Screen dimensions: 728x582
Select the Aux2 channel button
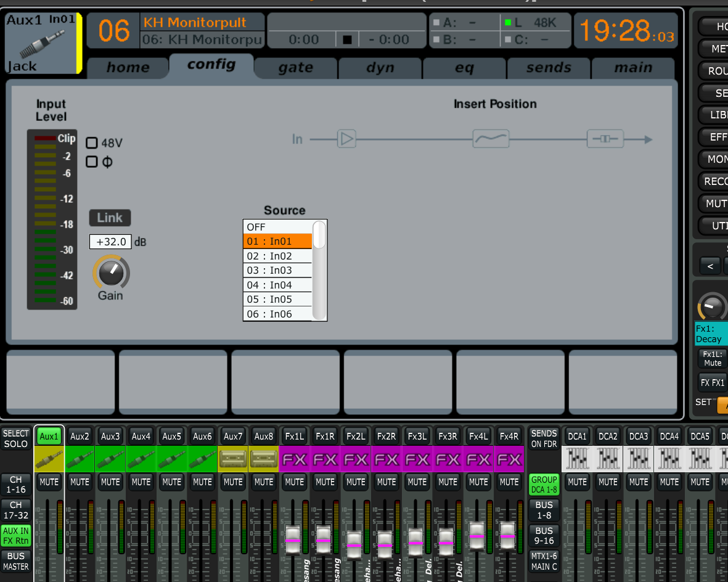tap(80, 436)
